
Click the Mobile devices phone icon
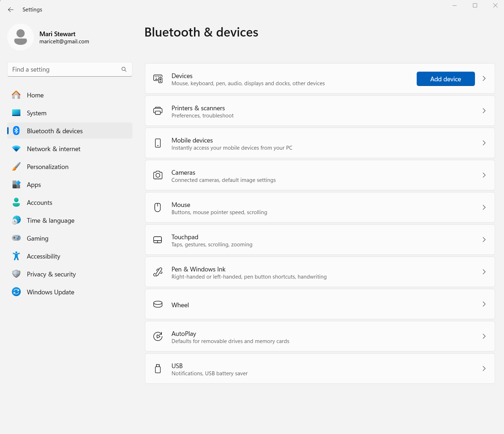point(158,143)
